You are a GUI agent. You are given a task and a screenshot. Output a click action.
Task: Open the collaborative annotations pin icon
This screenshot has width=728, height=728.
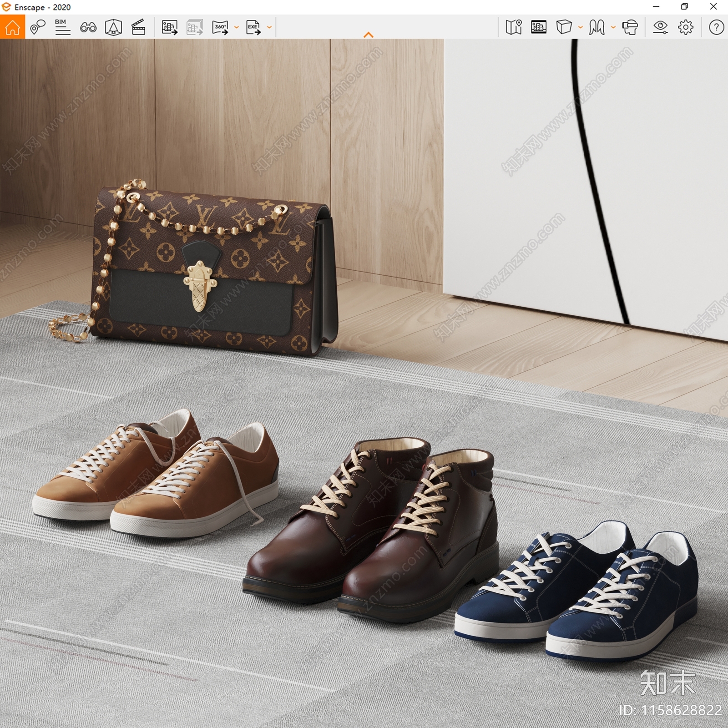(x=37, y=27)
